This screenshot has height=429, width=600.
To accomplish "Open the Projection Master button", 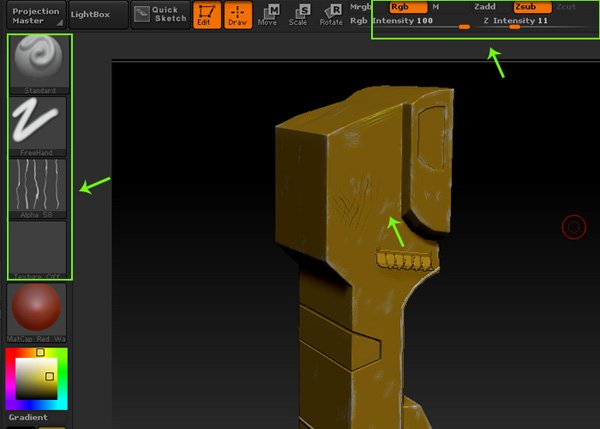I will pyautogui.click(x=36, y=16).
